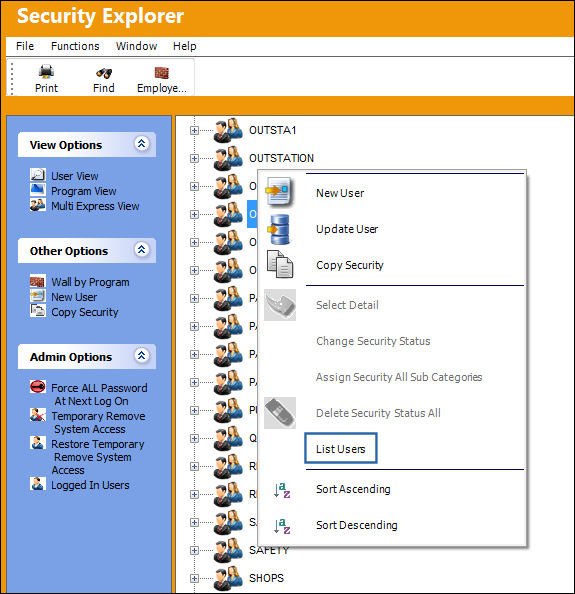The image size is (575, 594).
Task: Click Wall by Program link
Action: [x=90, y=282]
